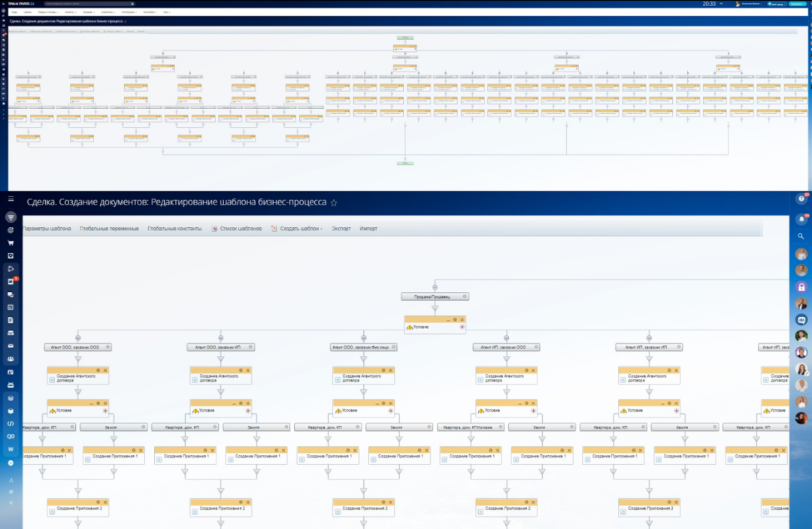812x529 pixels.
Task: Open 'Параметры шаблона' settings
Action: (x=47, y=229)
